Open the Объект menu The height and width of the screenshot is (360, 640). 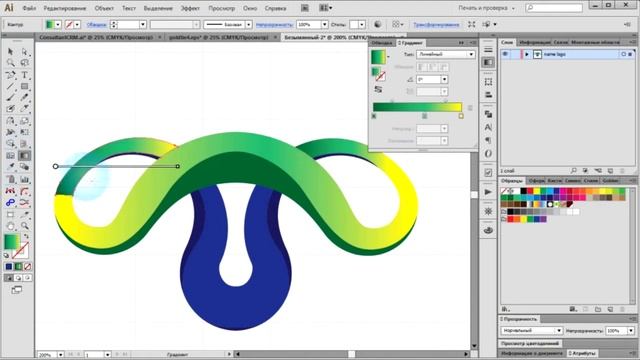[104, 8]
